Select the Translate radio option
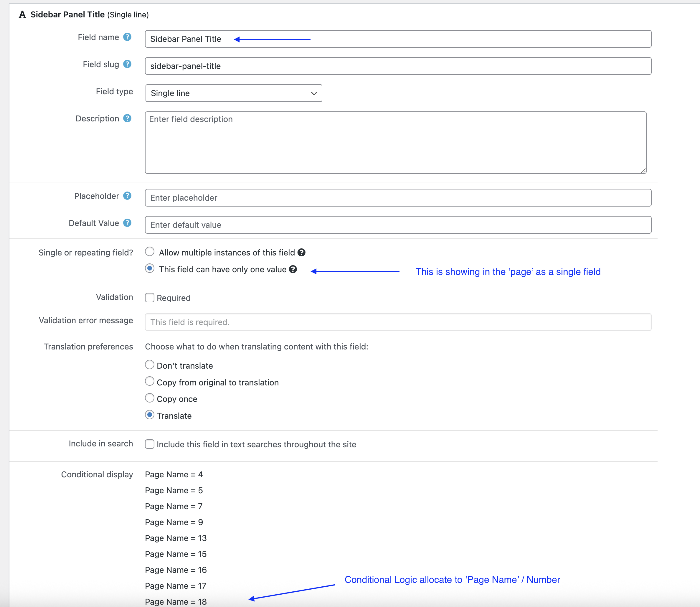700x607 pixels. tap(150, 415)
